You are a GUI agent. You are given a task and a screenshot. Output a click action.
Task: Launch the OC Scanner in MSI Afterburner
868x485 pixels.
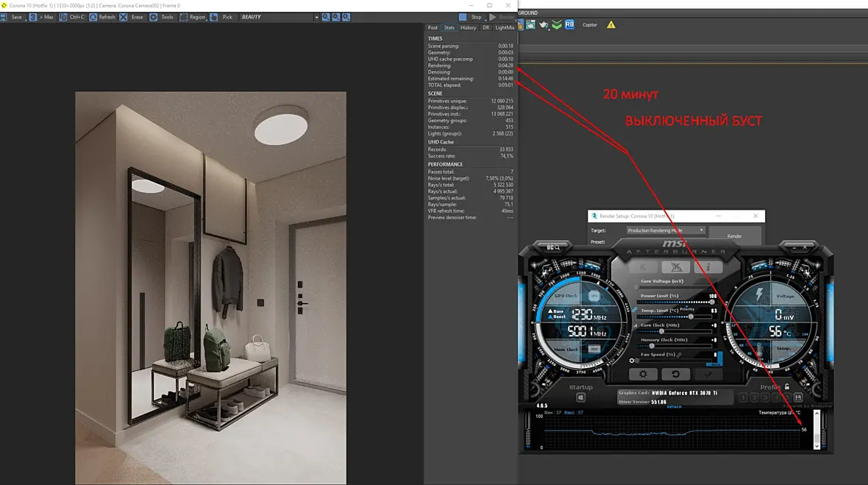[553, 247]
